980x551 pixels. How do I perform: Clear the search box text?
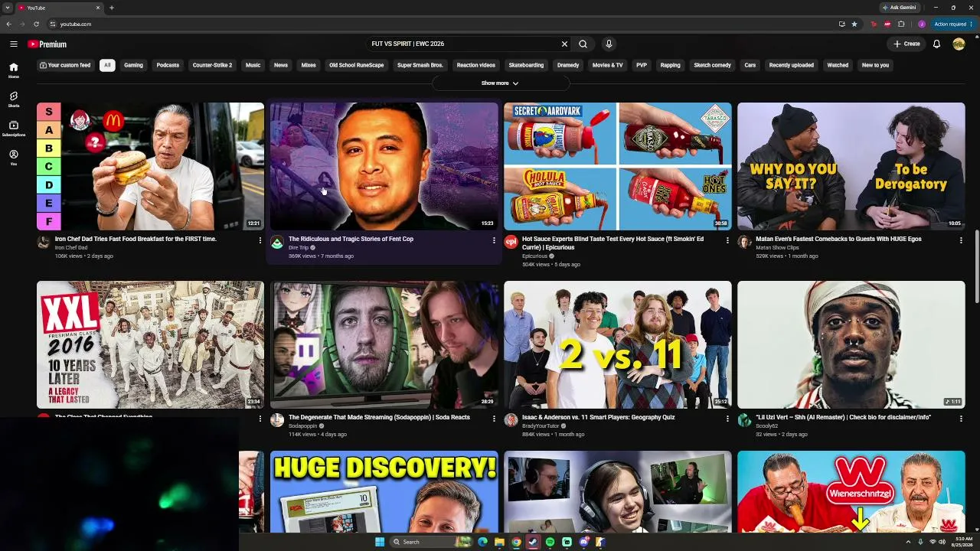click(564, 44)
